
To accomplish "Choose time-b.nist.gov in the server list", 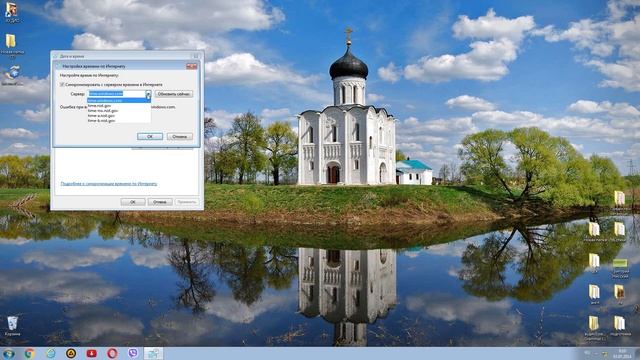I will tap(119, 121).
